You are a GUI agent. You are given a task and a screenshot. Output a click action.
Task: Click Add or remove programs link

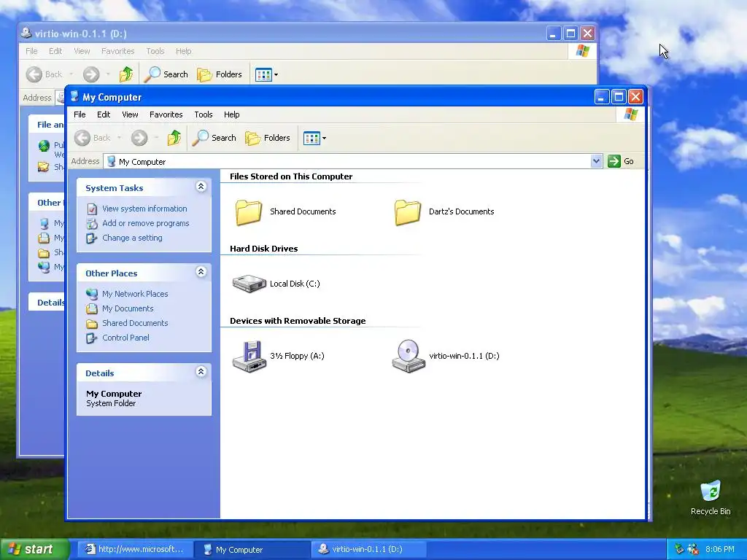[145, 223]
